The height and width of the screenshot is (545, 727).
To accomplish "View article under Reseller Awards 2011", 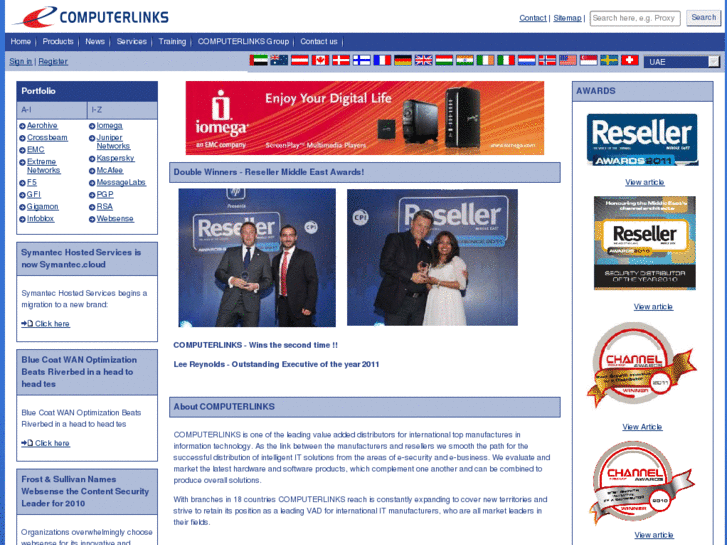I will tap(644, 182).
